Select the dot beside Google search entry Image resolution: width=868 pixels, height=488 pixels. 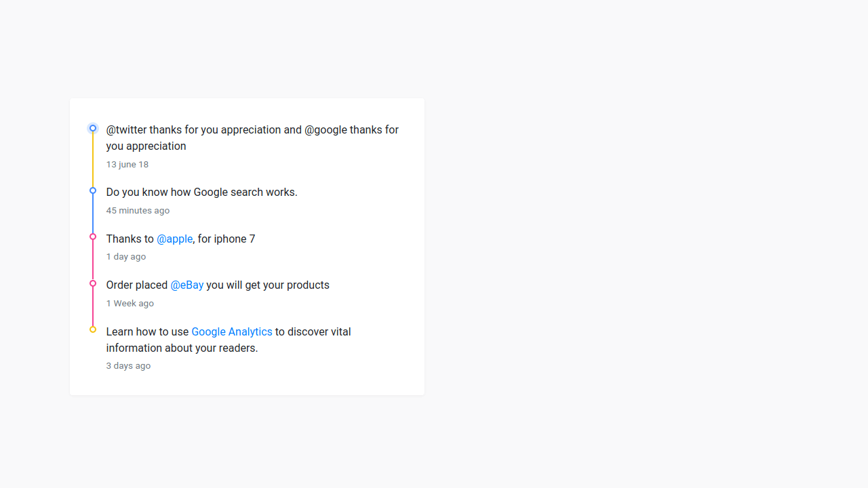(x=93, y=190)
